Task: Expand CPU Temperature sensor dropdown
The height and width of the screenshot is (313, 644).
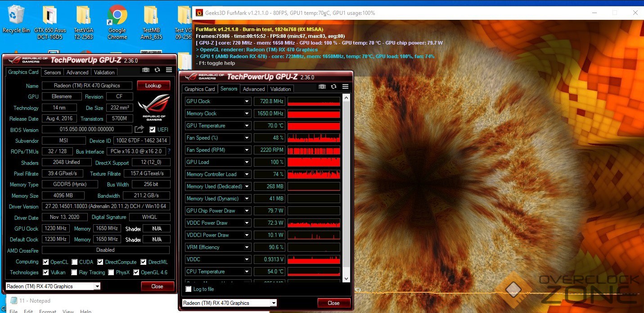Action: [x=247, y=272]
